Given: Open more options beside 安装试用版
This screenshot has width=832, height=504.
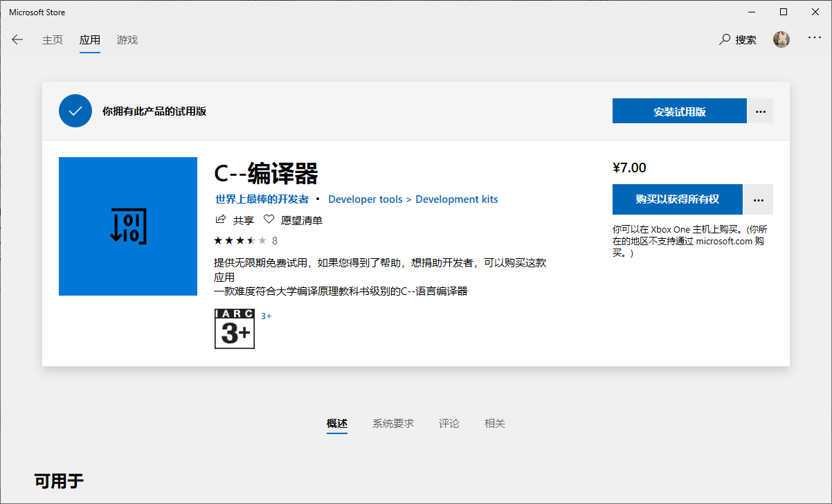Looking at the screenshot, I should tap(761, 111).
